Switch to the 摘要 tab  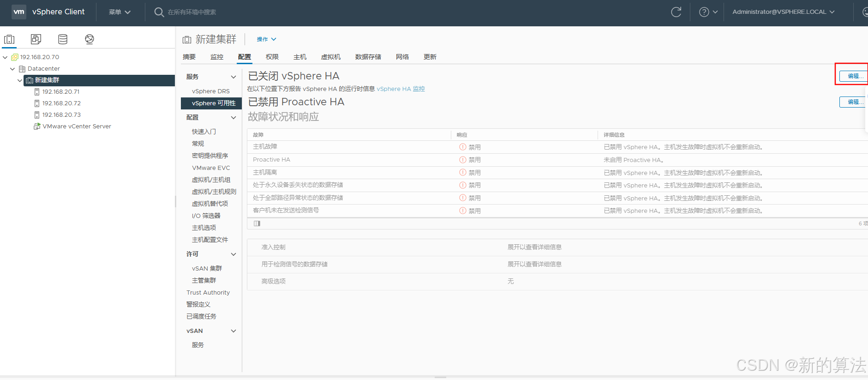tap(189, 57)
